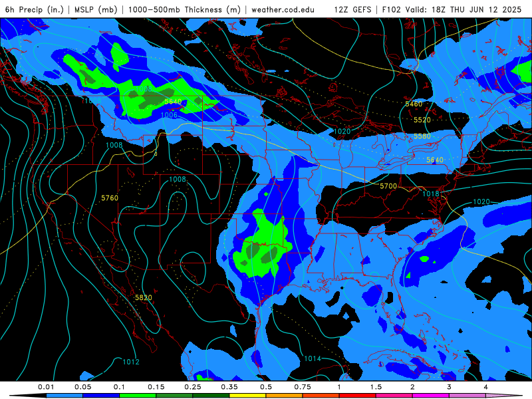
Task: Click the 1014 pressure label over the Gulf
Action: click(313, 358)
